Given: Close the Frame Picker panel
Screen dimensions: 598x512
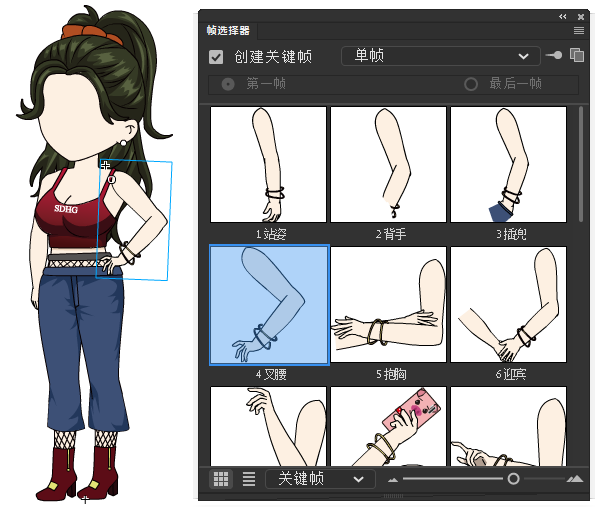Looking at the screenshot, I should click(580, 17).
